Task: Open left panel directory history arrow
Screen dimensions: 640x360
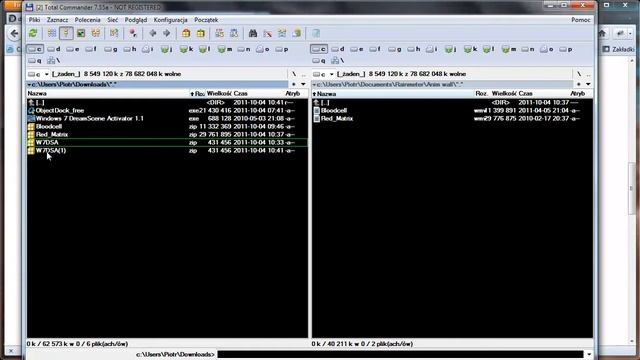Action: [303, 84]
